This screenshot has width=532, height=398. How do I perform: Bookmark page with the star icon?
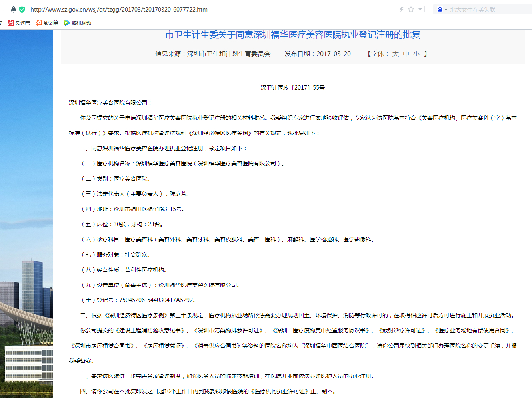point(411,9)
